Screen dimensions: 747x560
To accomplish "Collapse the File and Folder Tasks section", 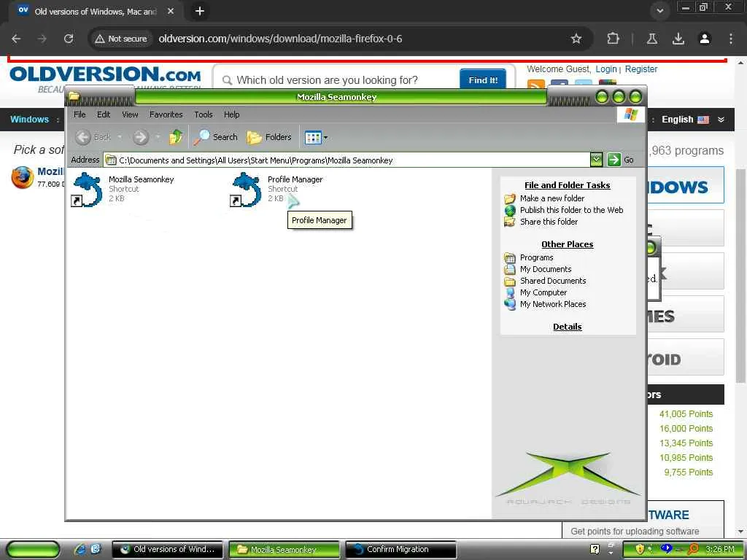I will (x=567, y=185).
